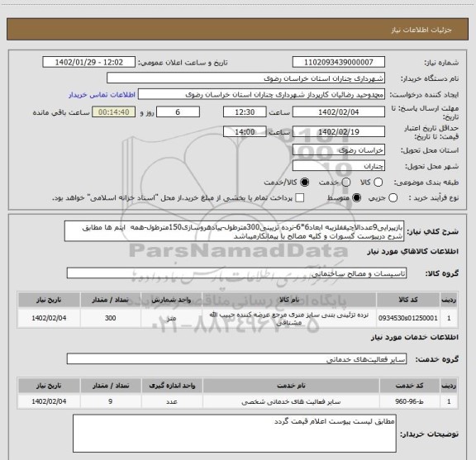Image resolution: width=476 pixels, height=460 pixels.
Task: Click the response deadline date 1402/02/04 field
Action: click(339, 112)
